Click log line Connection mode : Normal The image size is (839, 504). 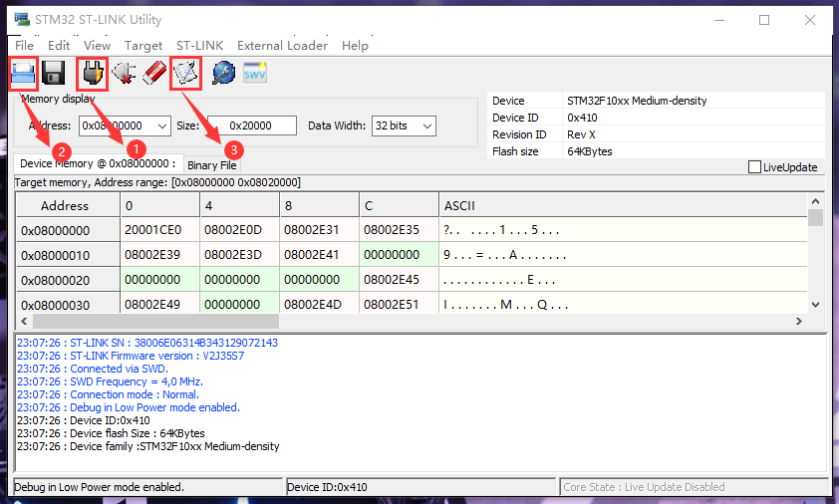coord(108,394)
